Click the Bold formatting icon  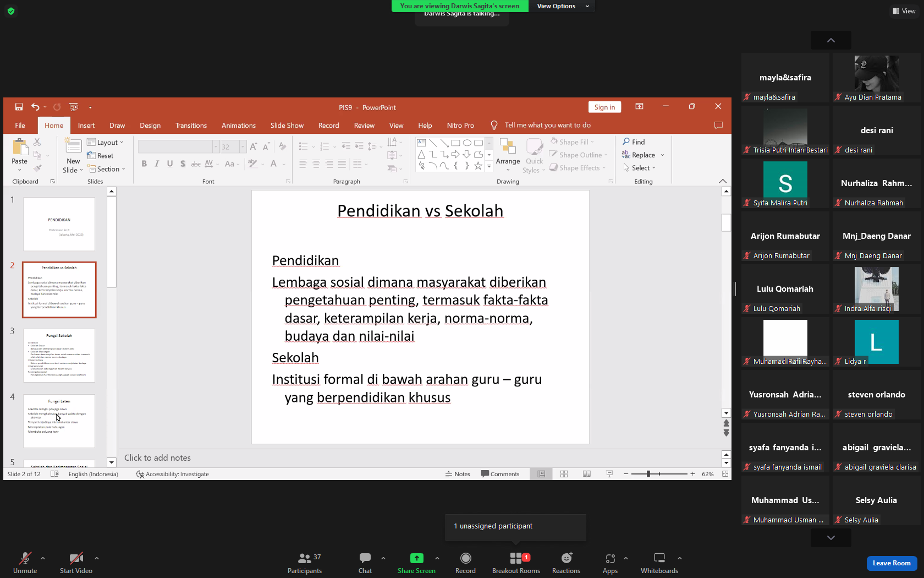coord(144,163)
